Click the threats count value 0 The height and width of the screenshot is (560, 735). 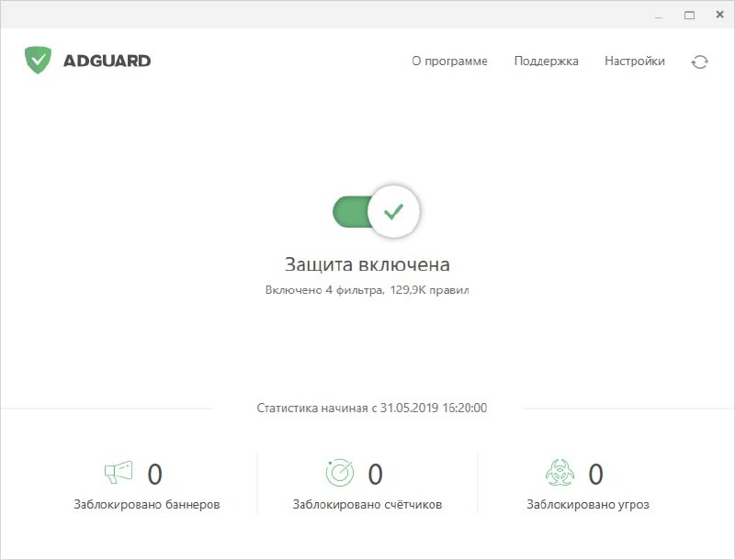tap(595, 474)
